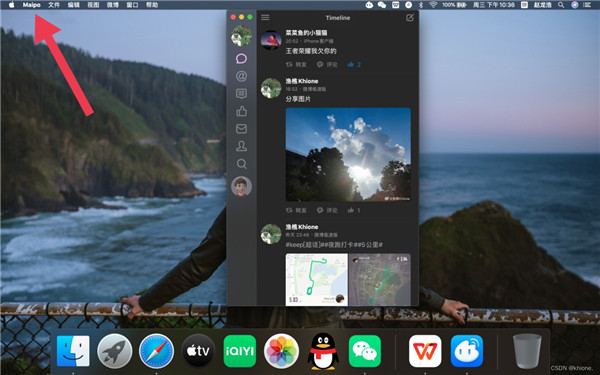Open the likes thumbs-up icon in sidebar

241,111
